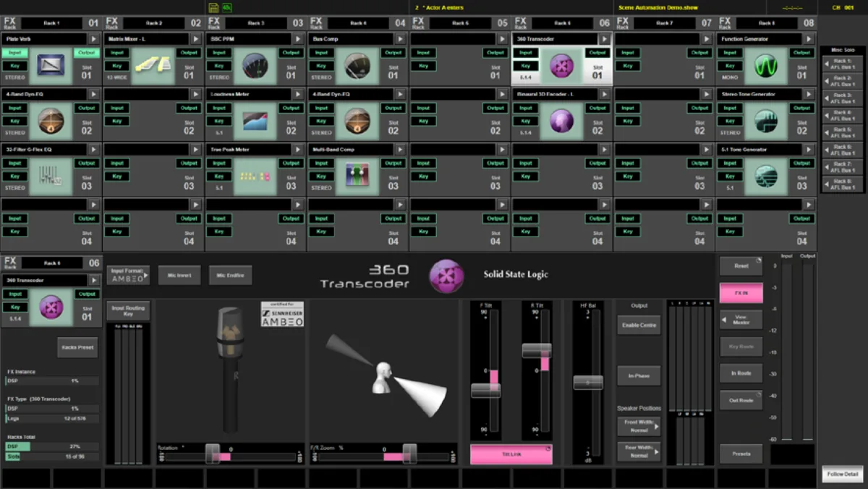868x489 pixels.
Task: Expand the Loudness Meter slot arrow
Action: click(298, 94)
